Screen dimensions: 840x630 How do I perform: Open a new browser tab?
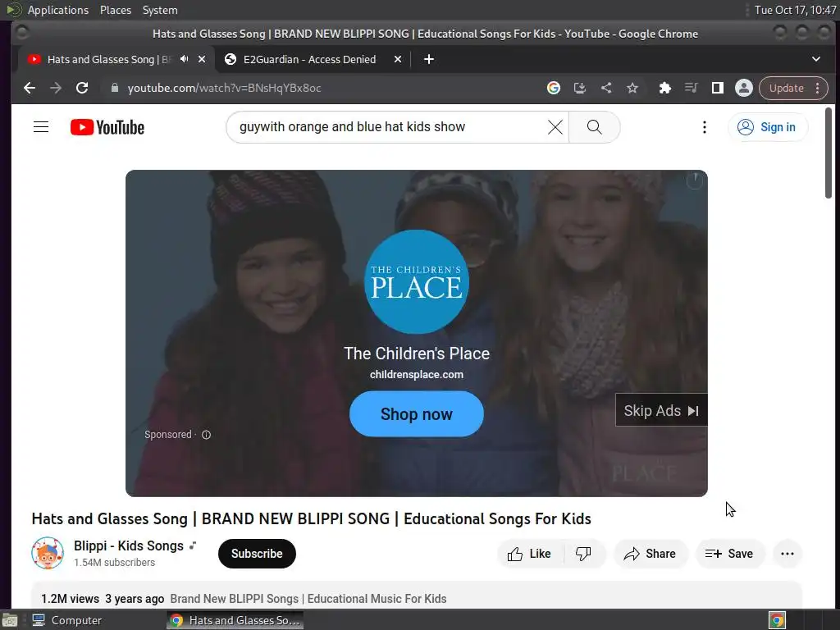tap(428, 59)
